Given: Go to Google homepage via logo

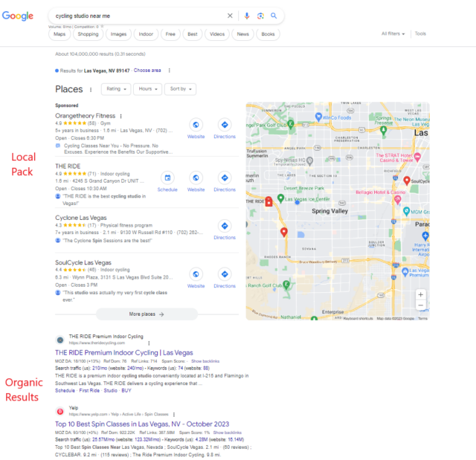Looking at the screenshot, I should click(x=18, y=16).
